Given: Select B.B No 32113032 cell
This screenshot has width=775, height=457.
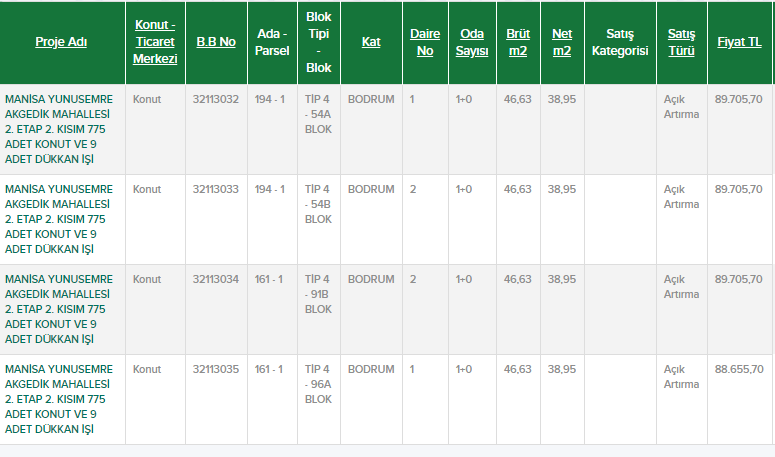Looking at the screenshot, I should (216, 99).
